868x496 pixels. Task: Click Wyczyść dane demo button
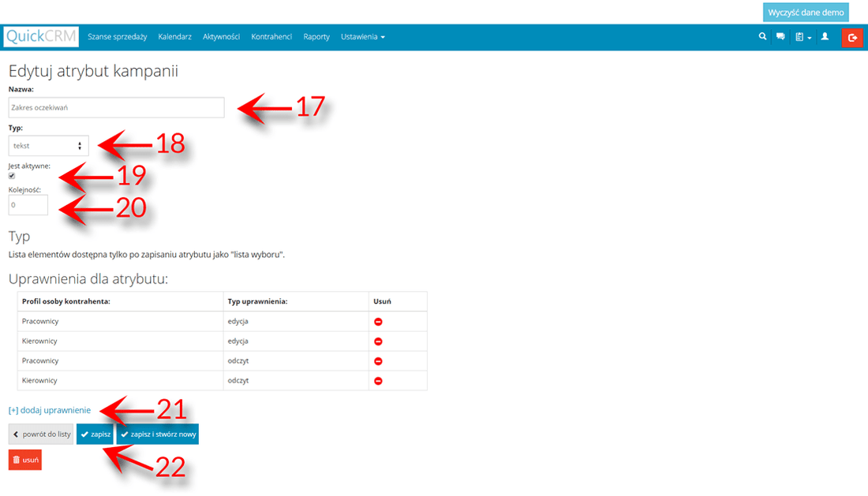806,12
